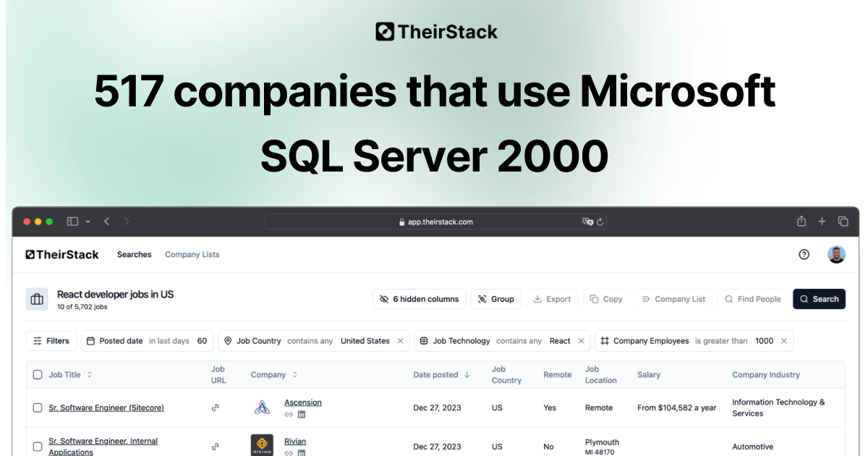The width and height of the screenshot is (868, 456).
Task: Go forward with browser forward arrow
Action: pos(127,221)
